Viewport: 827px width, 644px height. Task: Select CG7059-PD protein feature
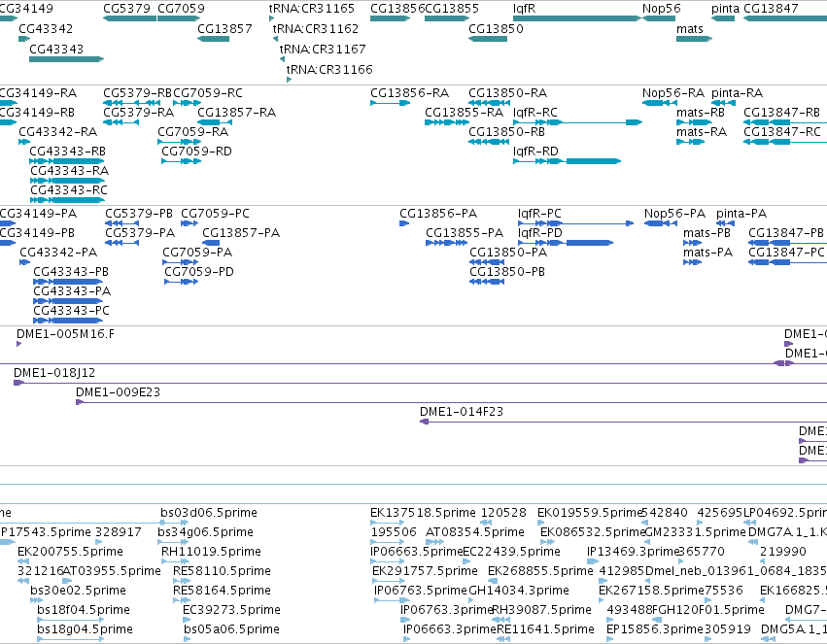coord(181,282)
